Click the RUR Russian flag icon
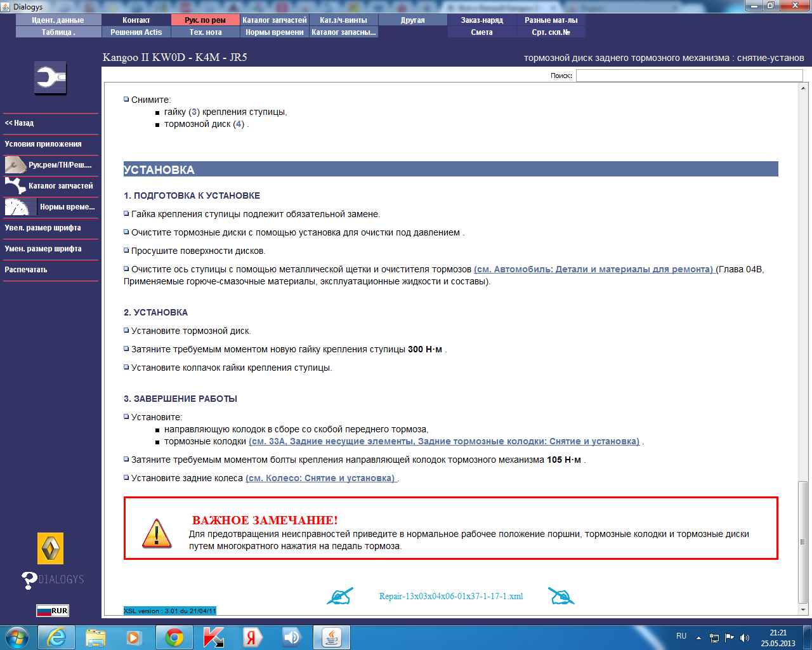 click(x=52, y=611)
